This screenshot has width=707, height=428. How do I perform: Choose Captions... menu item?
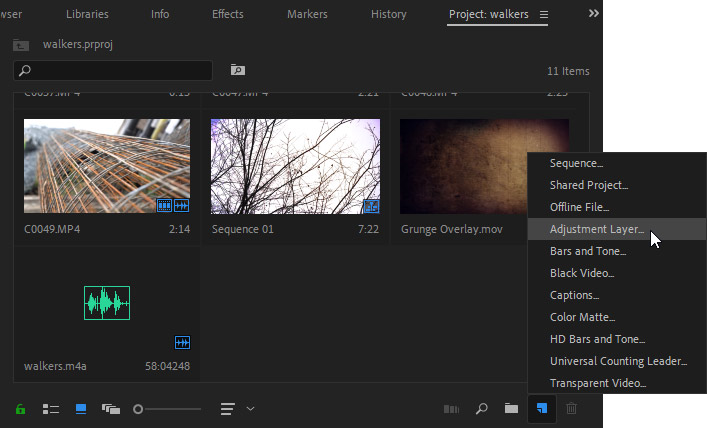click(x=617, y=295)
